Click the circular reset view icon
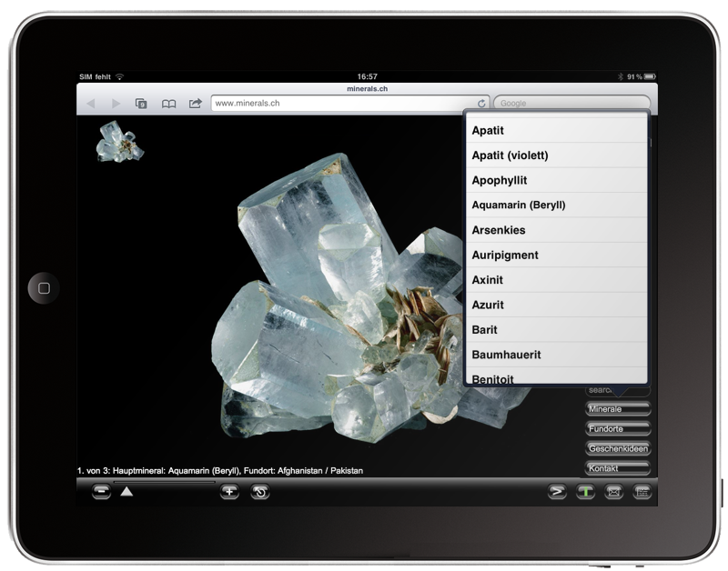 [x=260, y=492]
